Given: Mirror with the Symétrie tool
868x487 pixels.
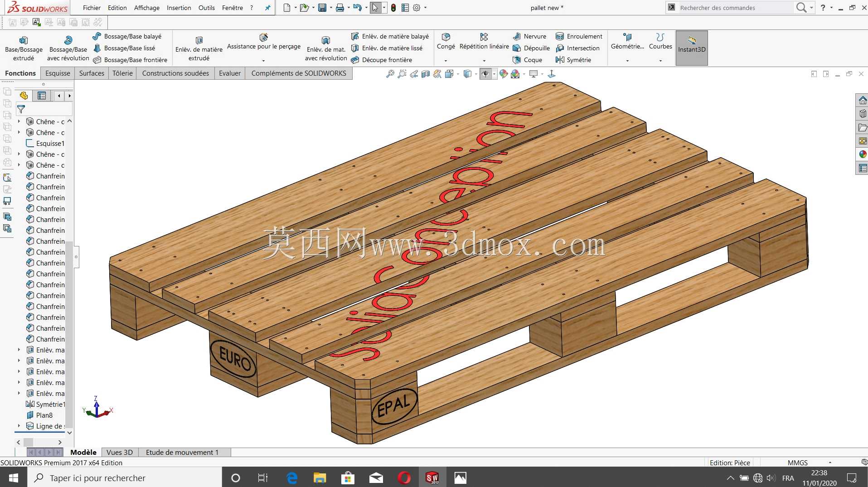Looking at the screenshot, I should (x=573, y=60).
